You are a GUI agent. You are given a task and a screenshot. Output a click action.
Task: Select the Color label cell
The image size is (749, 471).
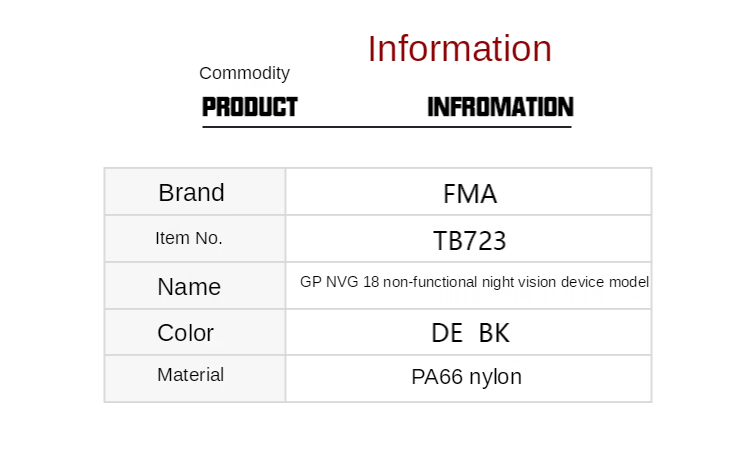click(x=186, y=333)
